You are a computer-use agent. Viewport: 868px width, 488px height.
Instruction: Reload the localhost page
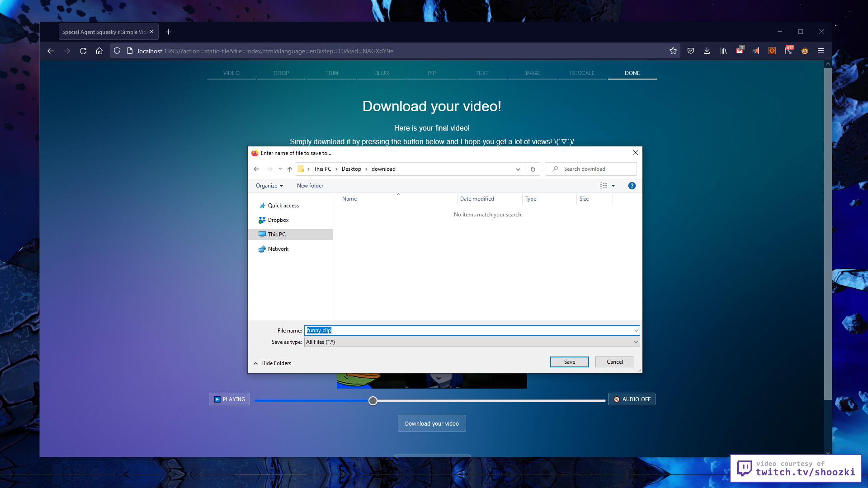click(83, 51)
